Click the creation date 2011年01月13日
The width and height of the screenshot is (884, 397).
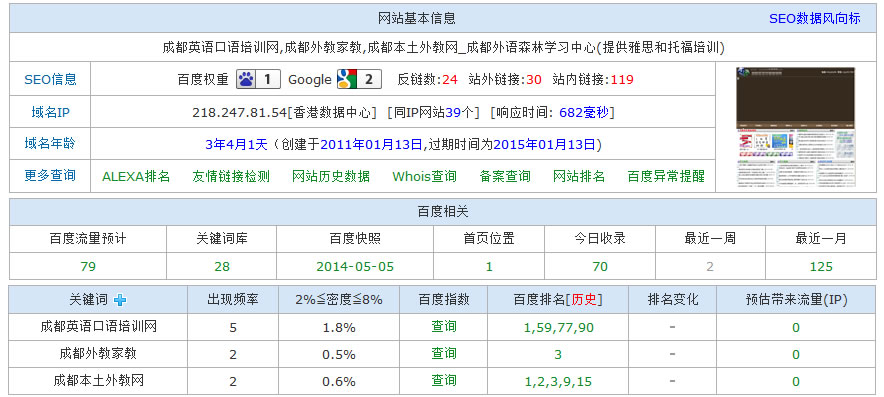[x=372, y=145]
